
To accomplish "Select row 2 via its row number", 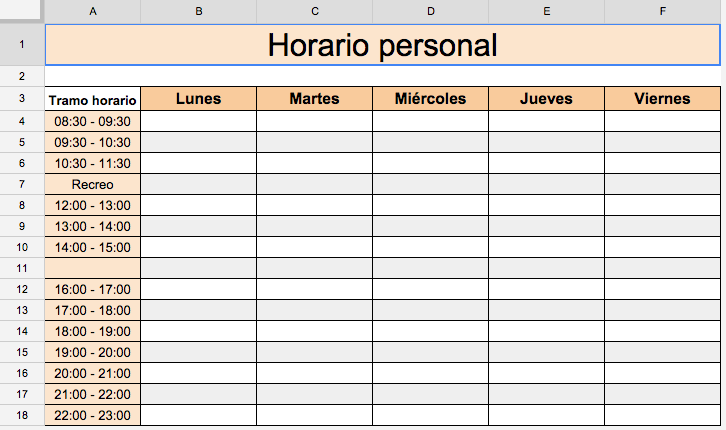I will [x=22, y=76].
